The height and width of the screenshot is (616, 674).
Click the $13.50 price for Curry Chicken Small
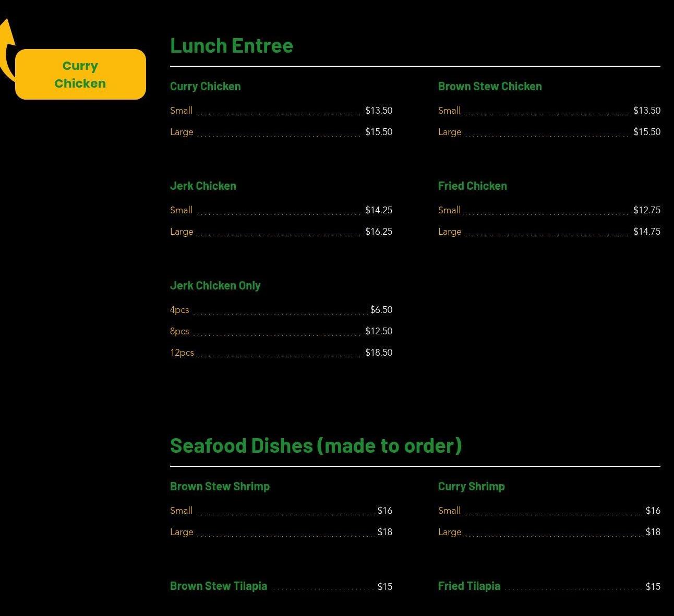[379, 111]
